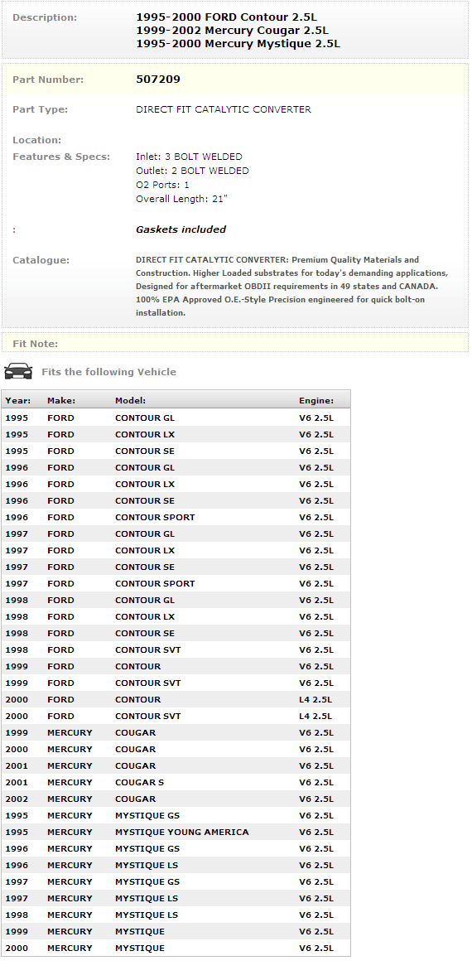
Task: Click the 1999-2002 Mercury Cougar 2.5L description line
Action: (x=232, y=31)
